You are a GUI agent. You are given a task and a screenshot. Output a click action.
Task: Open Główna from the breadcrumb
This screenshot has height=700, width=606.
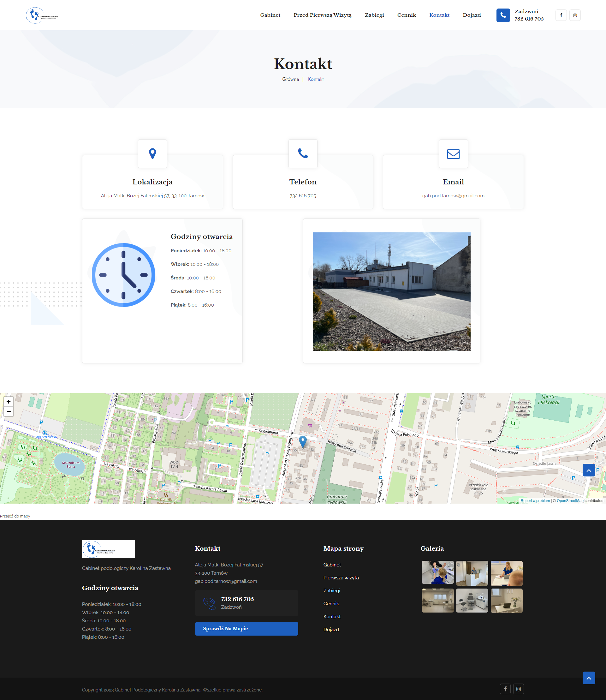290,79
